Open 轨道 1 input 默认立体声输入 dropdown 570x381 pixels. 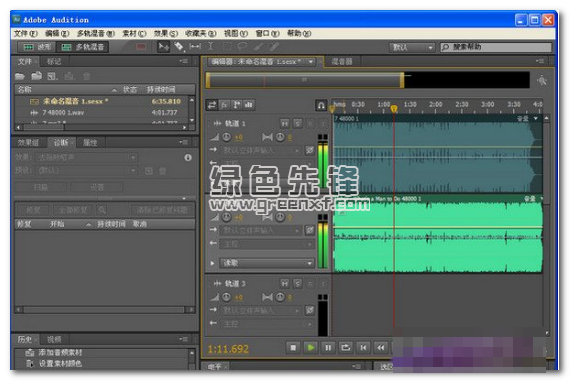[261, 150]
